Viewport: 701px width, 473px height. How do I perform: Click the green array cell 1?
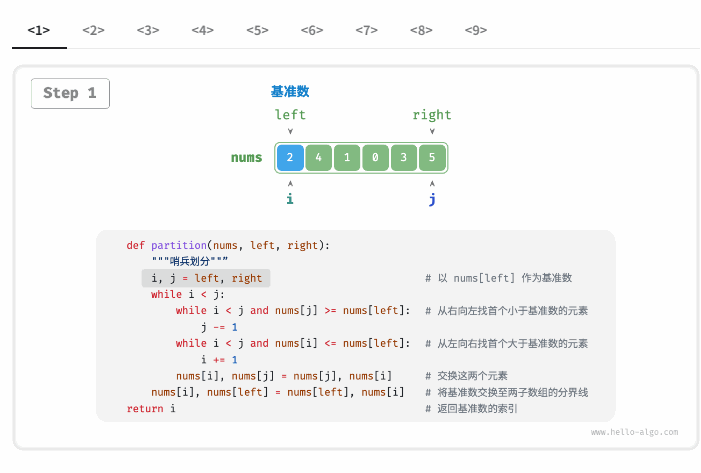(347, 158)
